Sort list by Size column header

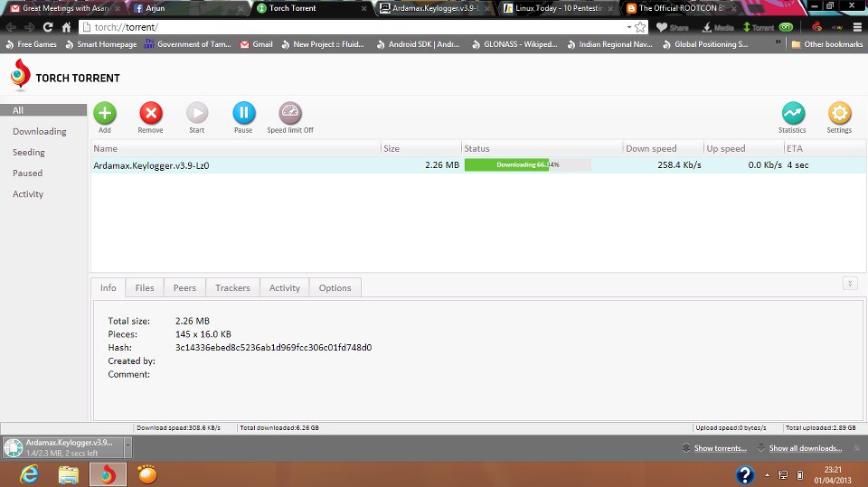(421, 148)
